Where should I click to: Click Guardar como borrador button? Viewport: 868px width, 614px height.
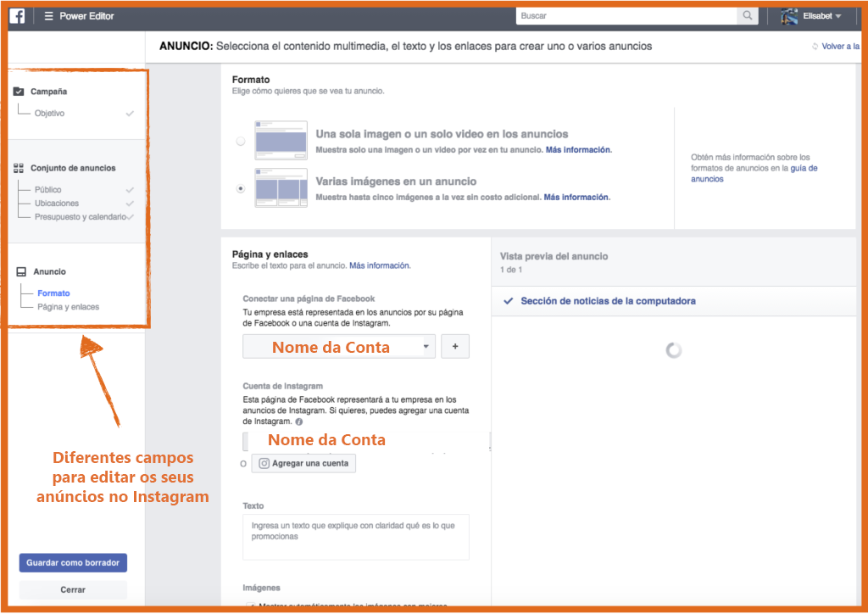(x=73, y=563)
